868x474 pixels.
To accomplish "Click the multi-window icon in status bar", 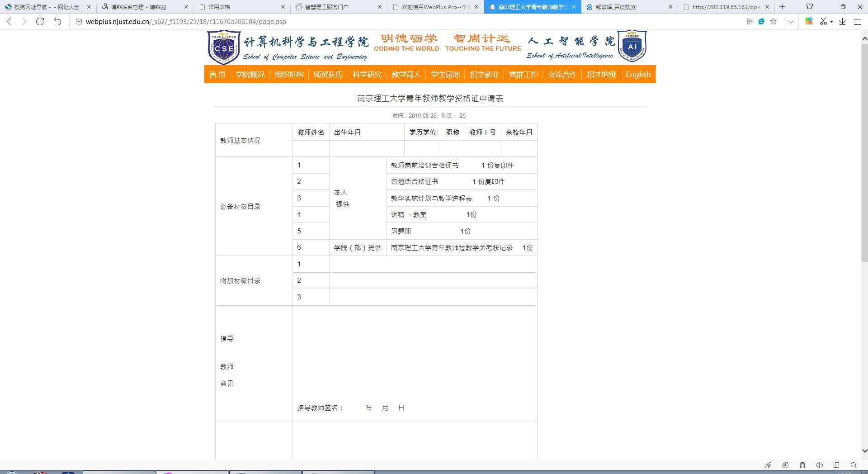I will click(x=836, y=465).
